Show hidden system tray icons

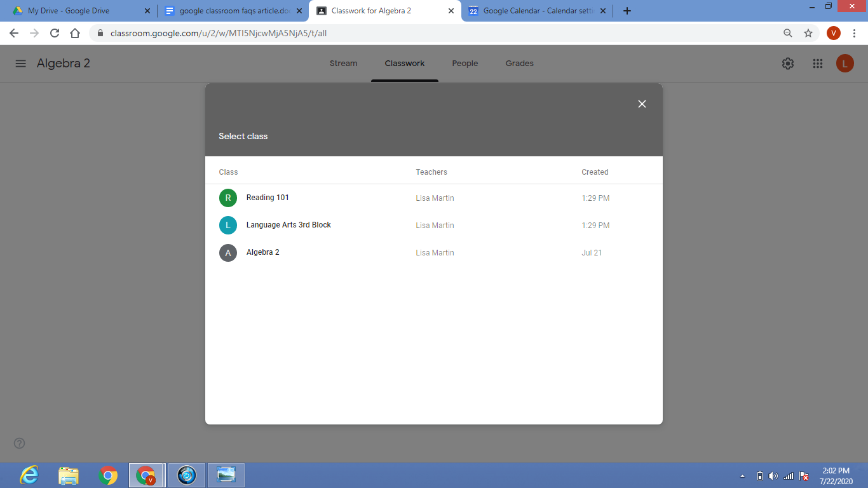tap(743, 476)
